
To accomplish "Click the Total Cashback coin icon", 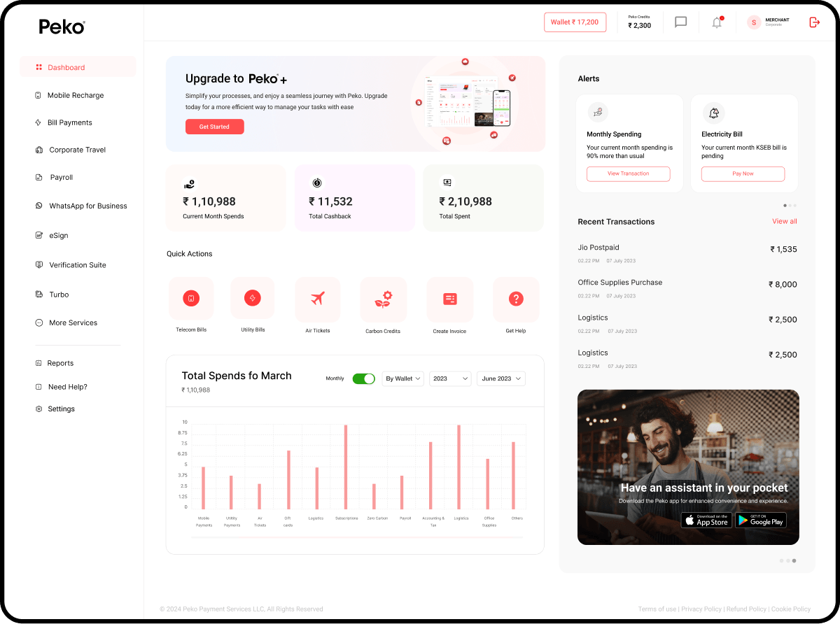I will [x=317, y=183].
